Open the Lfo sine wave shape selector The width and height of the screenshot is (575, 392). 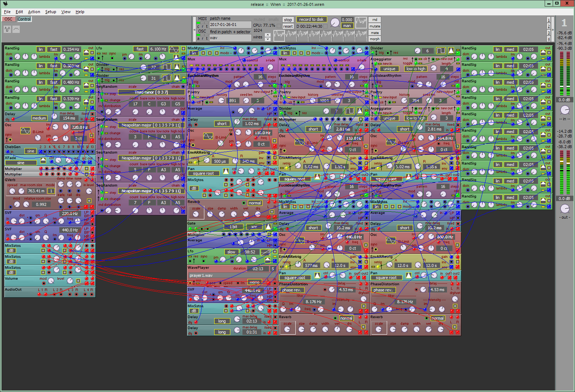(174, 49)
